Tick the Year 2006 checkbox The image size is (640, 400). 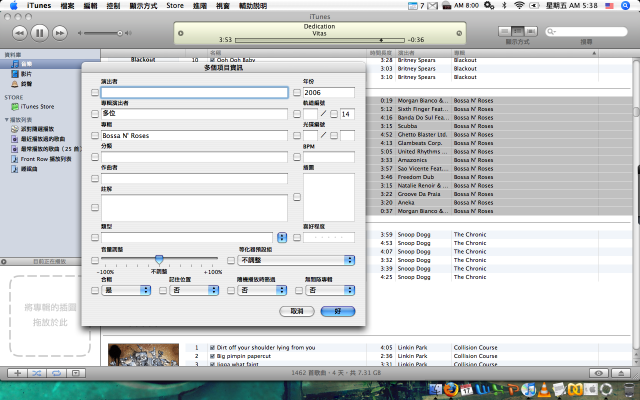297,93
